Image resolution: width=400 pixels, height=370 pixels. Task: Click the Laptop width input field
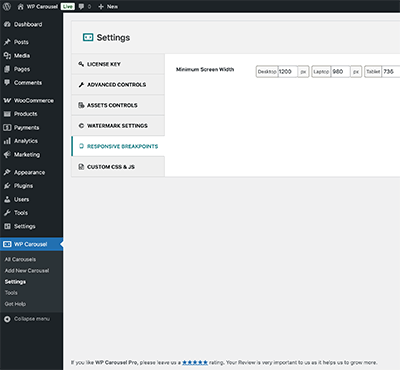[x=340, y=71]
